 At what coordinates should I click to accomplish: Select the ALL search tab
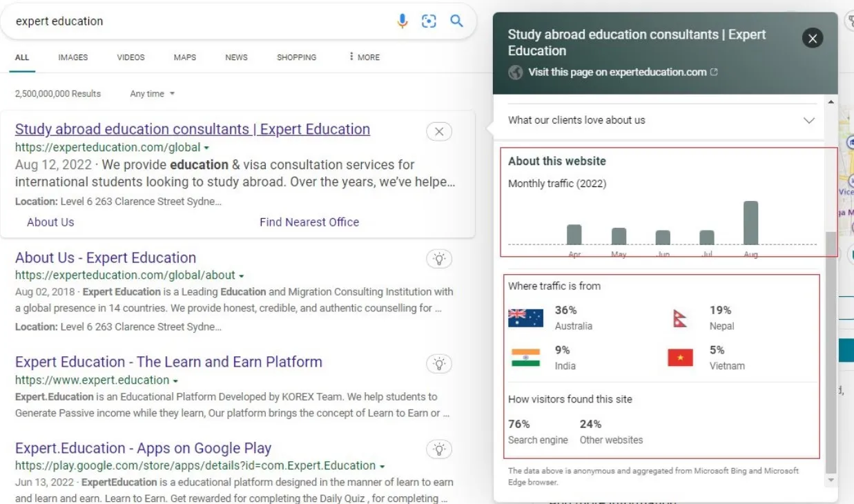tap(22, 57)
